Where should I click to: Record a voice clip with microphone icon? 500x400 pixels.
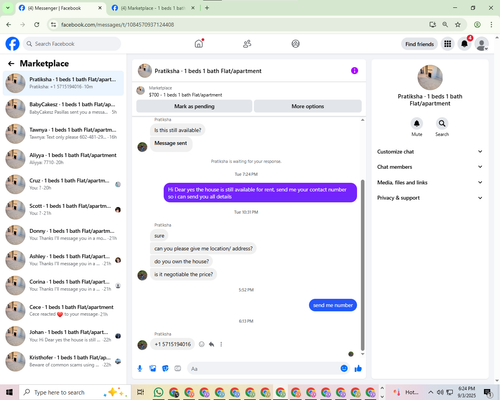point(140,368)
